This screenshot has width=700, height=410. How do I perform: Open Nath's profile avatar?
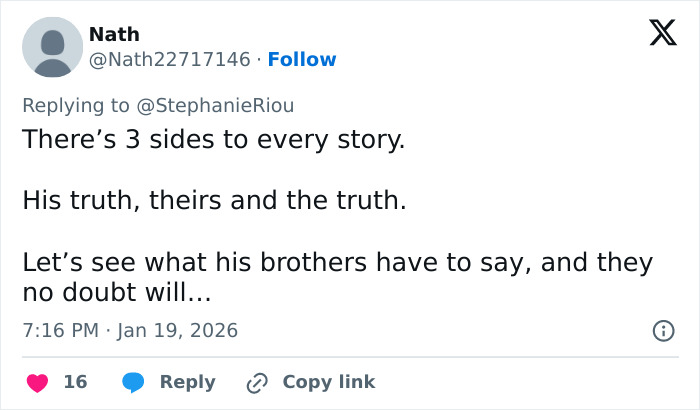tap(52, 46)
